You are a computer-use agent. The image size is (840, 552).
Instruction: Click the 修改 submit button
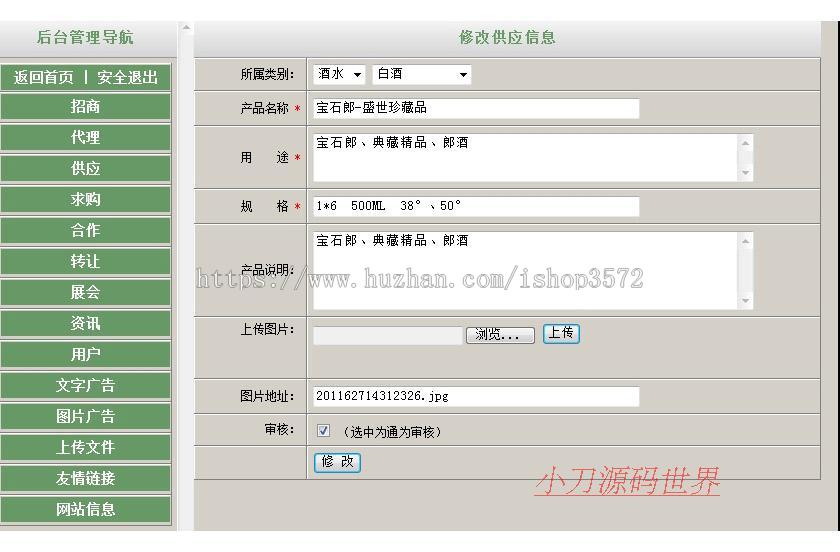(x=338, y=463)
